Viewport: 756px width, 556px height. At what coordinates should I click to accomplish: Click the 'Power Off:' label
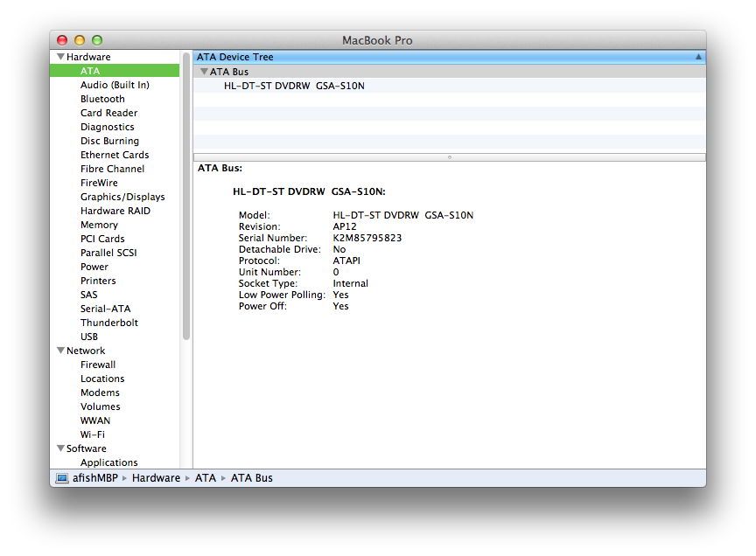pyautogui.click(x=262, y=307)
